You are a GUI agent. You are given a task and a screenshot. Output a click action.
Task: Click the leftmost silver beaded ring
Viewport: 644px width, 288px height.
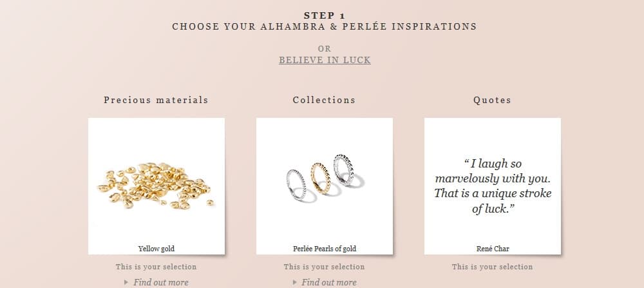tap(298, 185)
